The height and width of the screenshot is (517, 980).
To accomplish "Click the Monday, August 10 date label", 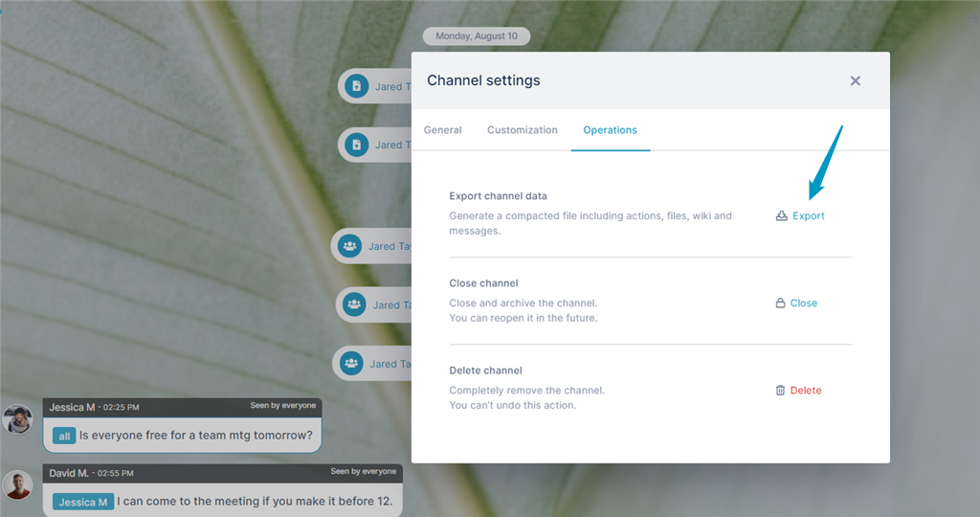I will (x=477, y=36).
